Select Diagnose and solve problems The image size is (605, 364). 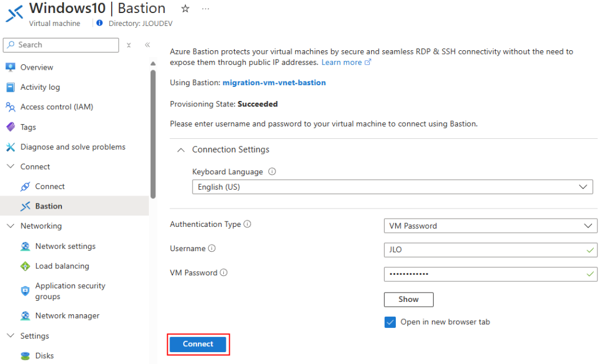tap(73, 147)
